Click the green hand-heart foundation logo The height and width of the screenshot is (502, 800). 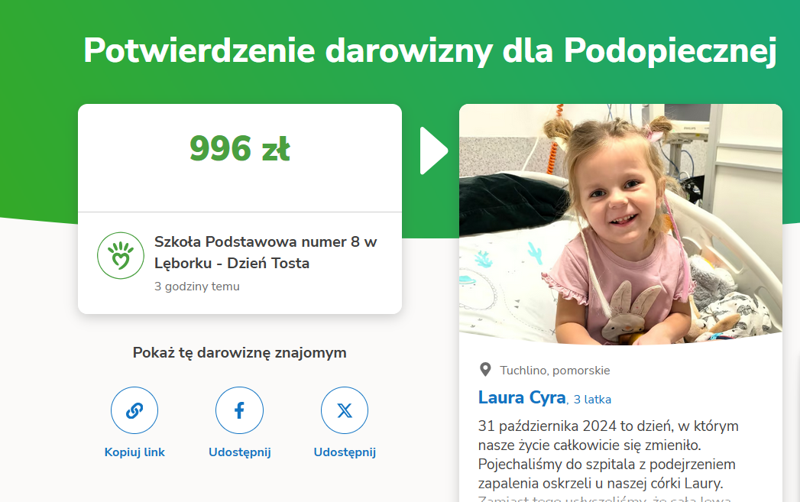click(121, 256)
